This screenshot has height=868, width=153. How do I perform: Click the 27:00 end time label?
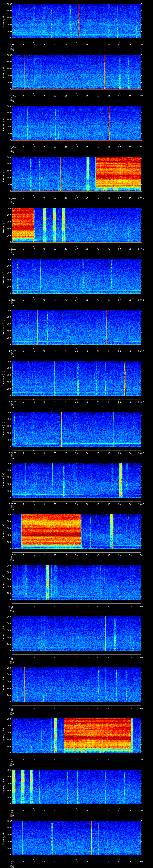[x=141, y=555]
